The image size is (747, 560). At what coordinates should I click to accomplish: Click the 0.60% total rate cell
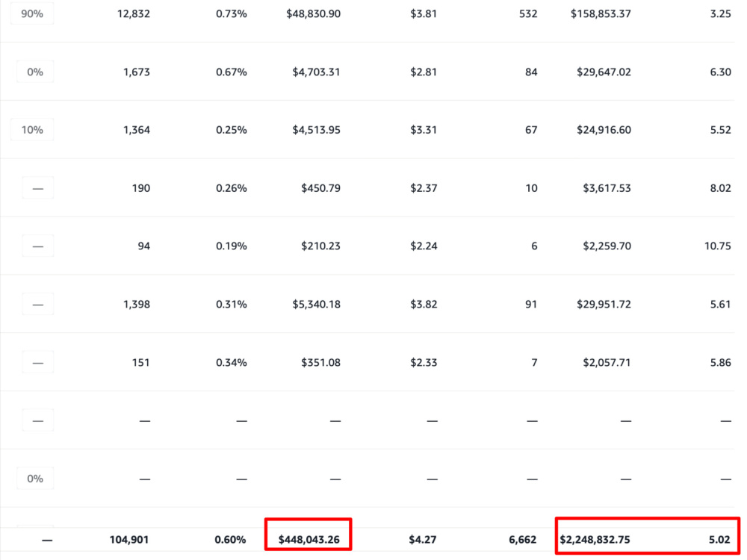(x=230, y=540)
